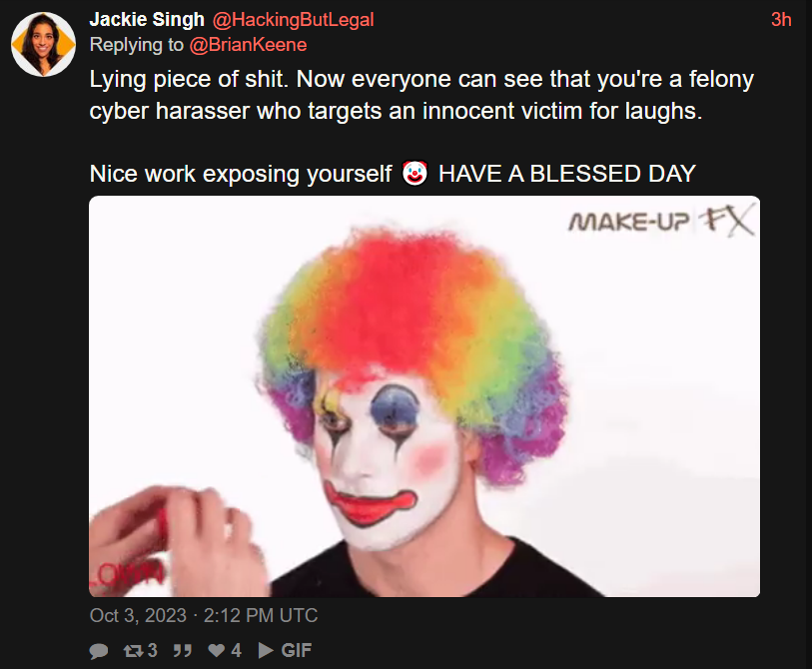812x669 pixels.
Task: Open the round profile avatar picture
Action: (44, 45)
